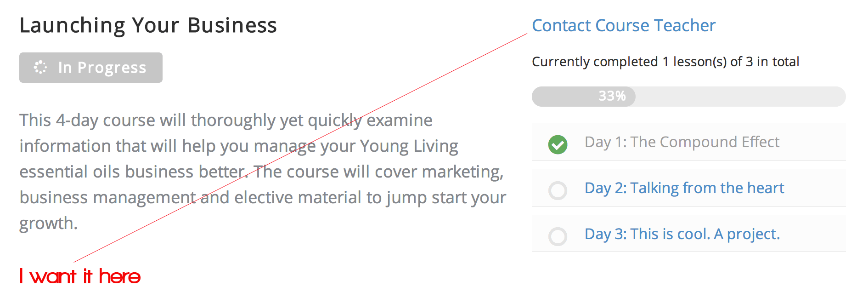Viewport: 868px width, 298px height.
Task: Click the word 'growth.' ending the description
Action: click(49, 223)
